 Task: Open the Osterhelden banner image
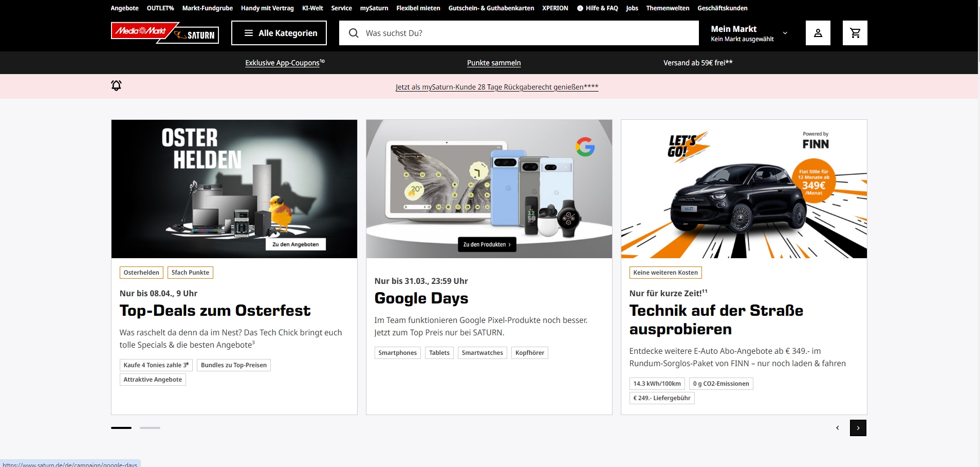(234, 189)
